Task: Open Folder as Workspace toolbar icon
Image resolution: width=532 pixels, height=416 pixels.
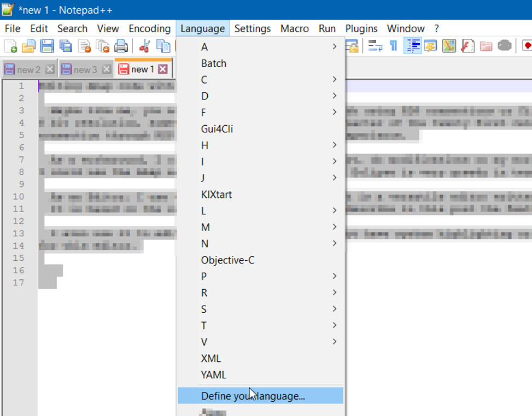Action: click(486, 46)
